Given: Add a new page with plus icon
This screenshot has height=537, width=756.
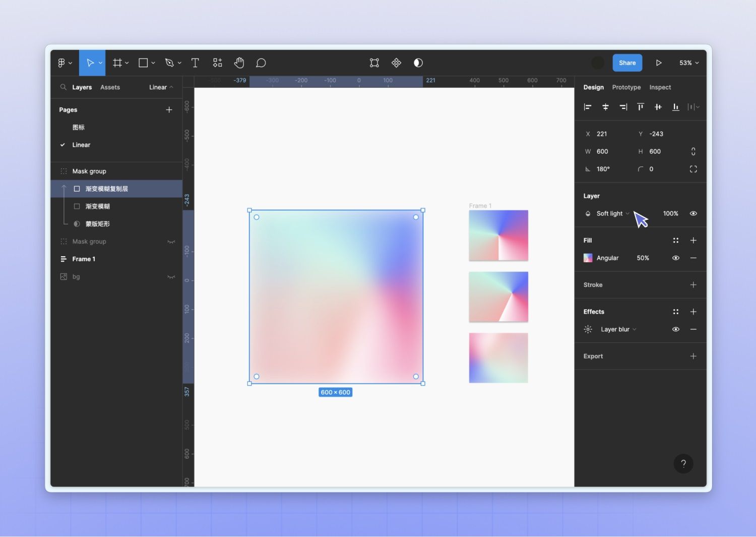Looking at the screenshot, I should [169, 110].
